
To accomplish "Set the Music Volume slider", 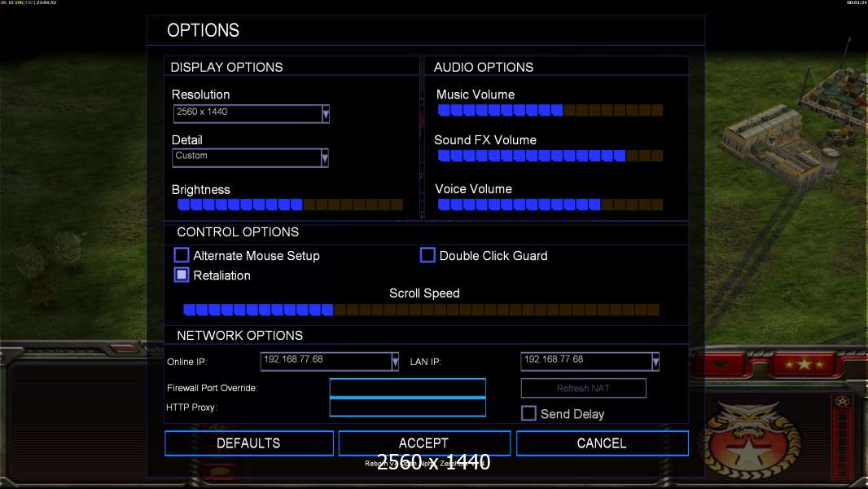I will tap(550, 110).
